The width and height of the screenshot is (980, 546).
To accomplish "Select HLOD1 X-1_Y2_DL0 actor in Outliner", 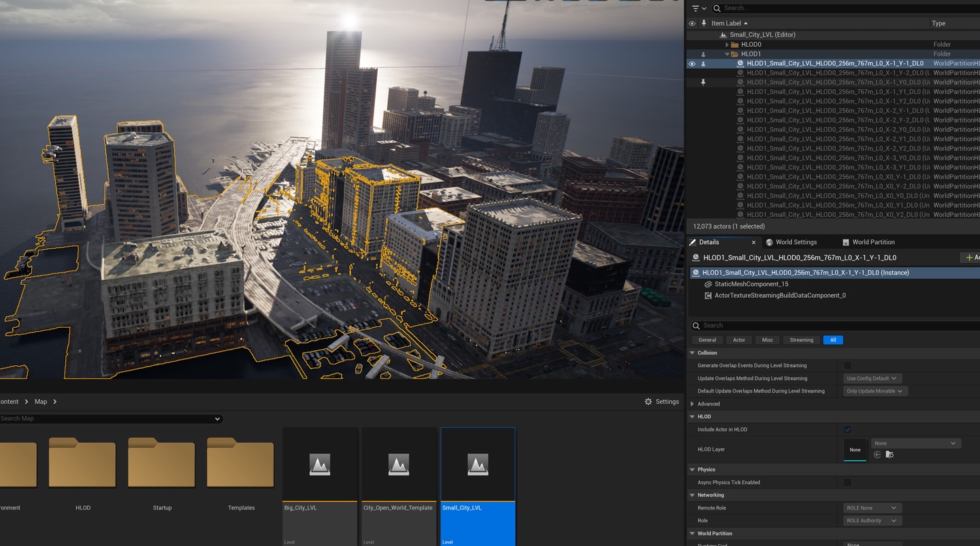I will click(838, 101).
